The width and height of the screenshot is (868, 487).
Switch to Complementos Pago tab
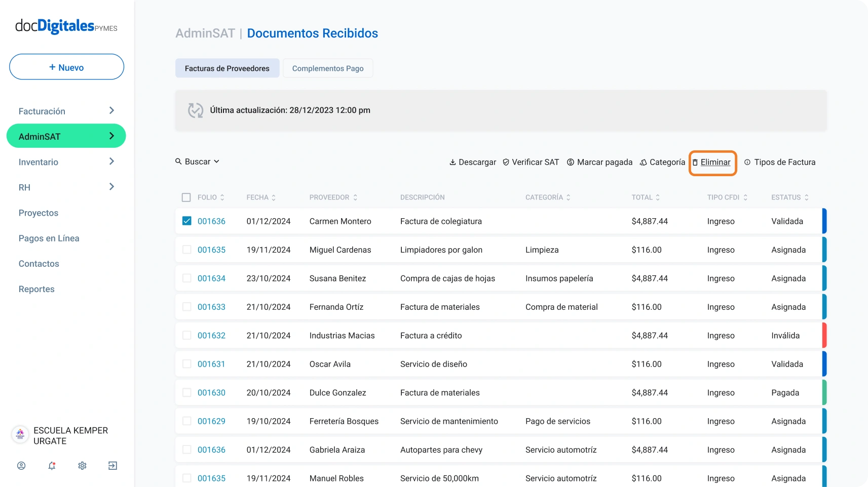click(x=328, y=68)
